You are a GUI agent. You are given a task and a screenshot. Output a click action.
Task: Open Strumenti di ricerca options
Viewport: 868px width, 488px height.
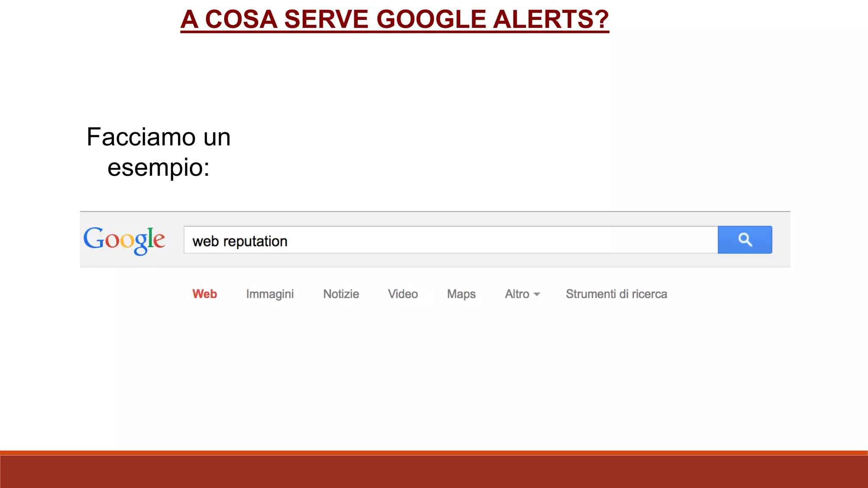coord(617,294)
